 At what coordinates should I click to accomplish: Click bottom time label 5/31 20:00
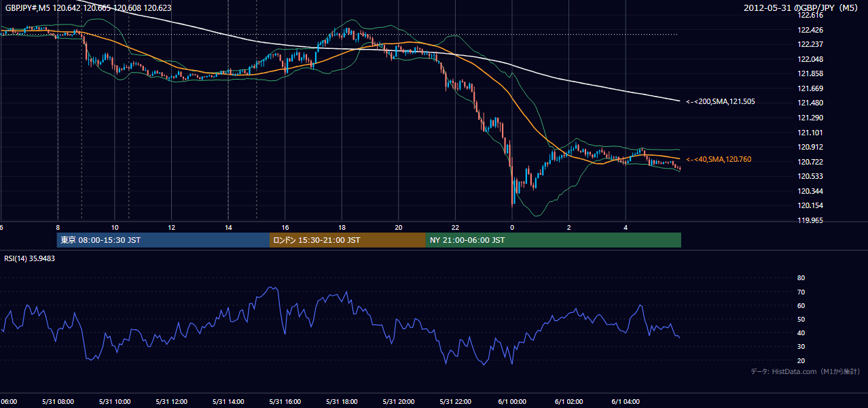point(399,402)
